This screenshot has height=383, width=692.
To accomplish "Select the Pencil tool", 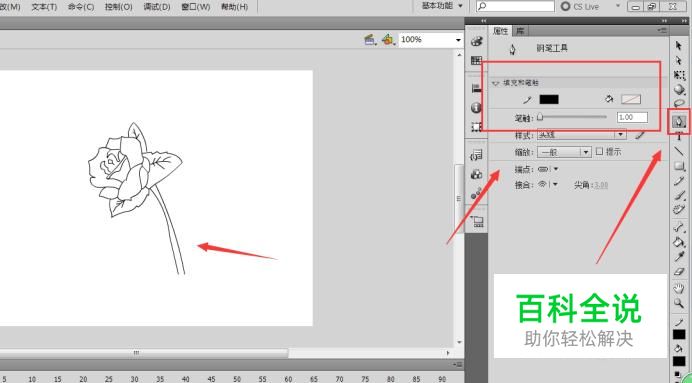I will click(679, 181).
